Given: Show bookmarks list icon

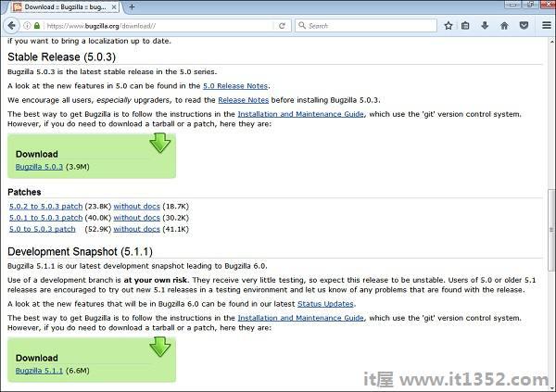Looking at the screenshot, I should click(x=465, y=26).
